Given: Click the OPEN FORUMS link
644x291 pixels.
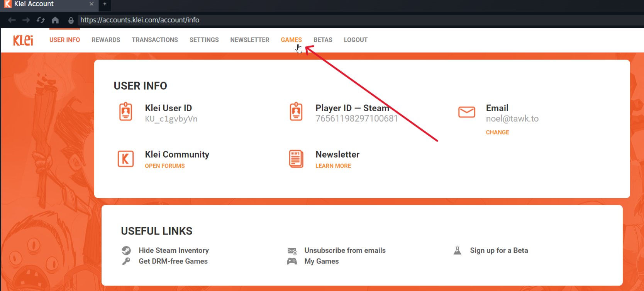Looking at the screenshot, I should (165, 166).
